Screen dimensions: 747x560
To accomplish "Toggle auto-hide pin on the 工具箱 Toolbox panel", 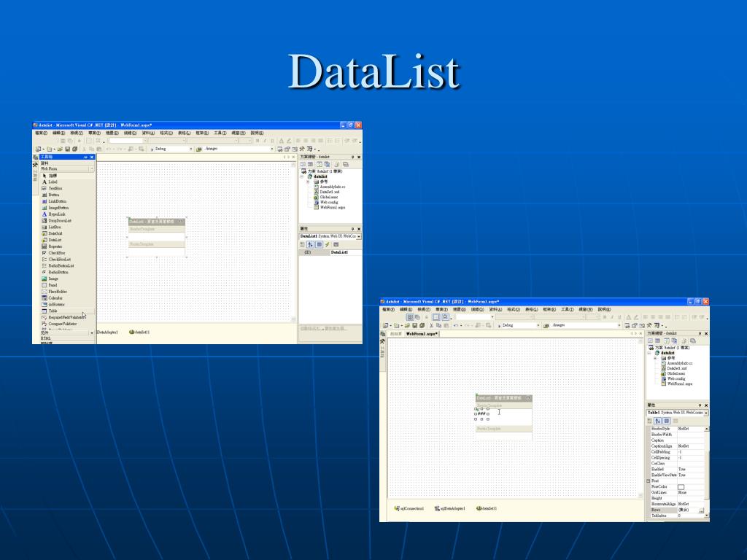I will tap(86, 157).
